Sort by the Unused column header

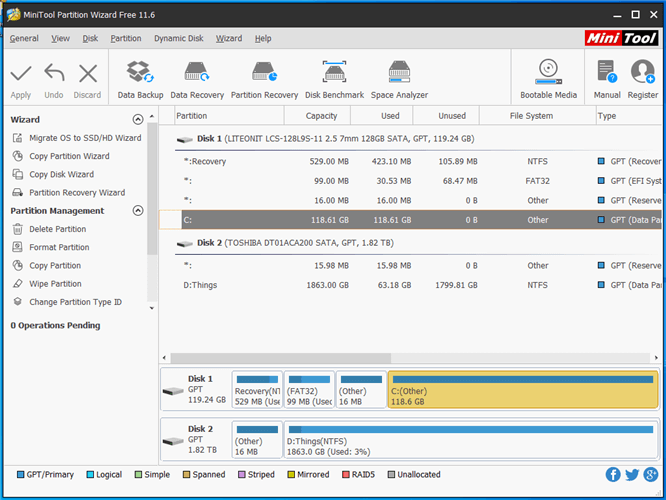tap(446, 116)
